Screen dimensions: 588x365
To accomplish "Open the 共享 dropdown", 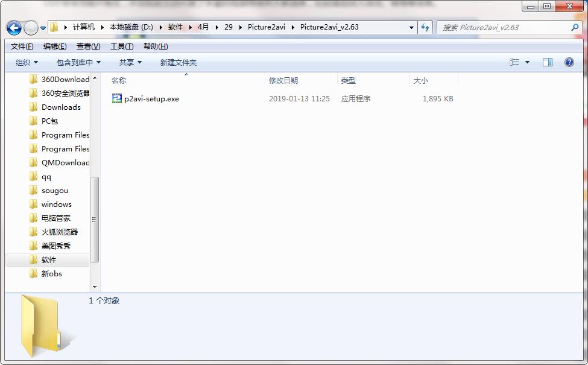I will pos(130,62).
